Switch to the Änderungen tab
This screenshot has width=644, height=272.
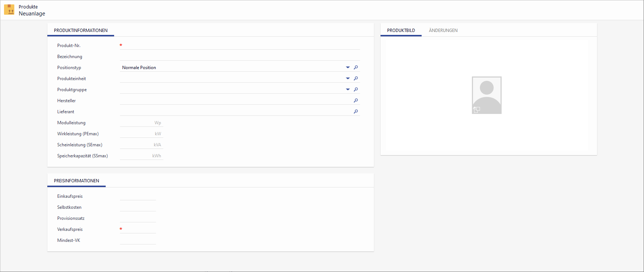[x=443, y=31]
